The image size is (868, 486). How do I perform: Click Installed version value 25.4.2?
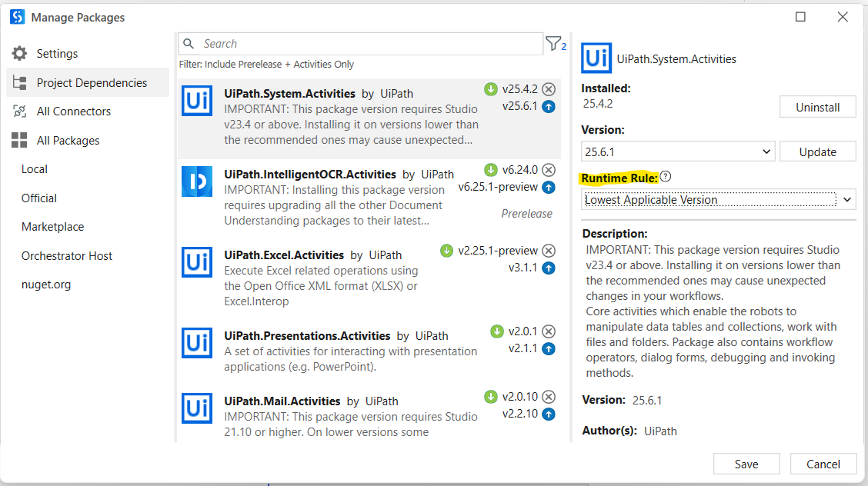pos(598,103)
